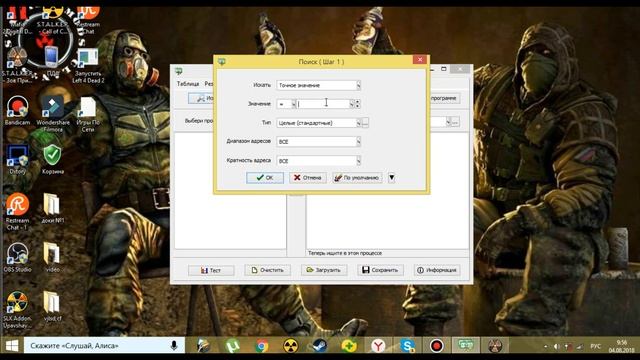This screenshot has height=360, width=640.
Task: Open the Запустить Left 4 Dead 2 shortcut
Action: tap(88, 65)
